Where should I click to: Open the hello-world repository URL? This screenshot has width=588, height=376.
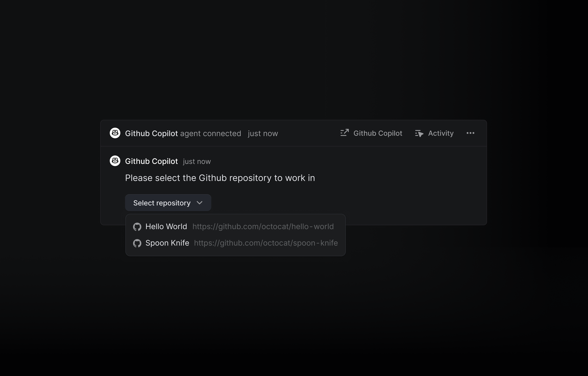(263, 227)
